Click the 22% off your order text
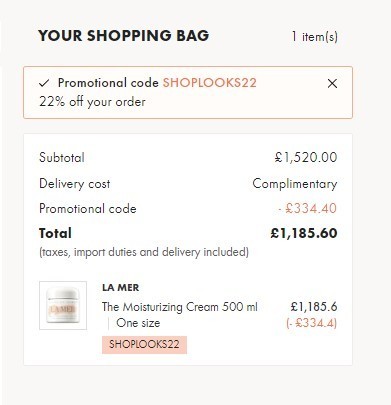The image size is (391, 405). point(92,102)
